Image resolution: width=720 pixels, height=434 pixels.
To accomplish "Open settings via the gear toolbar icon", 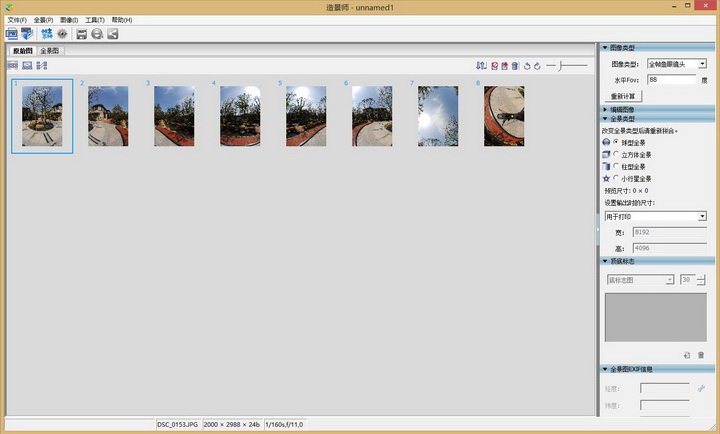I will tap(62, 34).
